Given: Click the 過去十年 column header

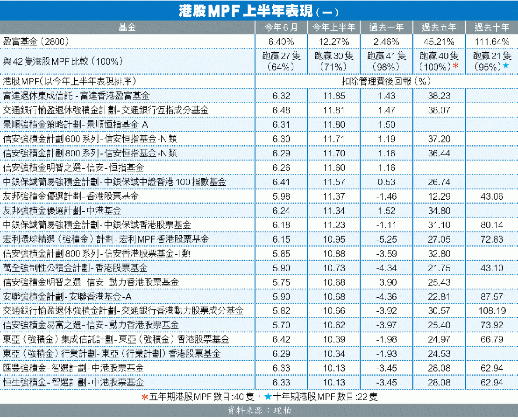Looking at the screenshot, I should point(492,28).
